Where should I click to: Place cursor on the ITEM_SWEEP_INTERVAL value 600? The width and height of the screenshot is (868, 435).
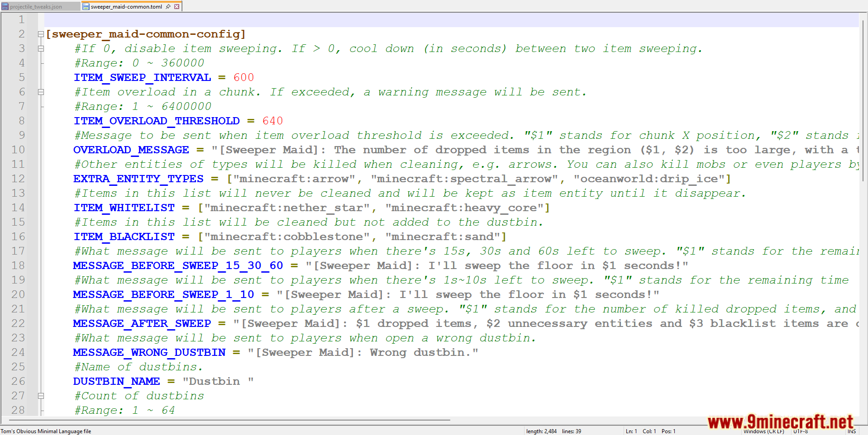coord(243,78)
